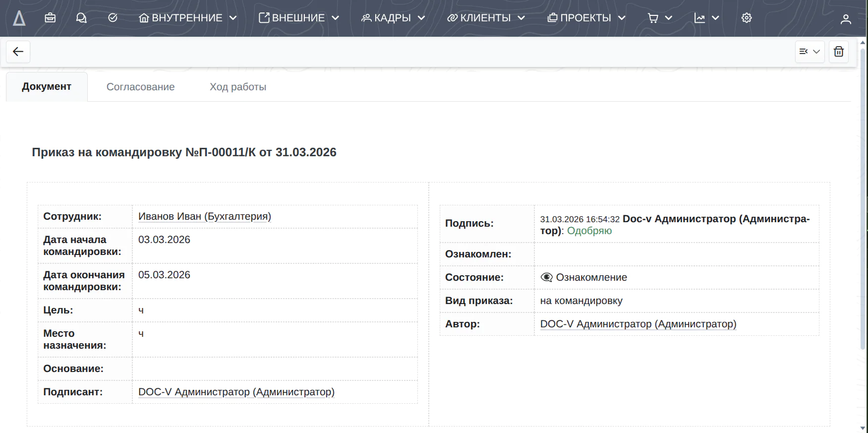Open the chat bubble icon
868x433 pixels.
pyautogui.click(x=81, y=18)
